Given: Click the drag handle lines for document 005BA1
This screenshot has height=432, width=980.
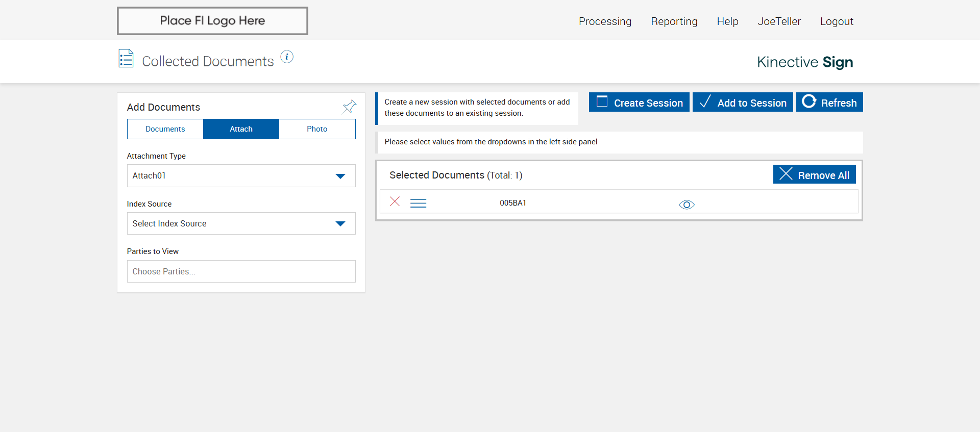Looking at the screenshot, I should (x=418, y=203).
